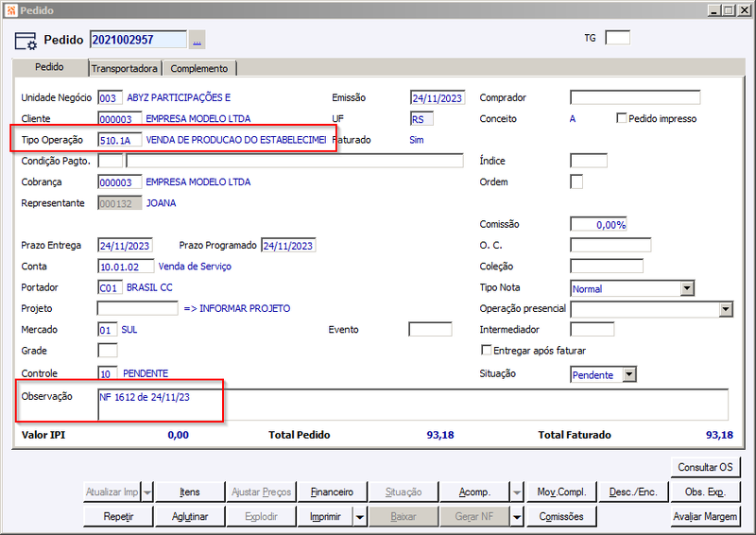756x535 pixels.
Task: Open the Pedido lookup ellipsis button
Action: coord(198,40)
